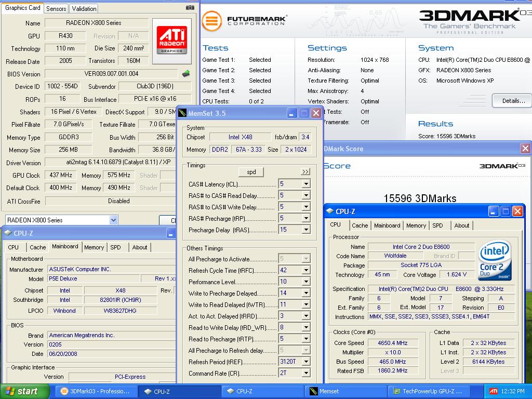This screenshot has height=399, width=532.
Task: Click the Score: 15596 3DMarks result text
Action: pyautogui.click(x=446, y=136)
